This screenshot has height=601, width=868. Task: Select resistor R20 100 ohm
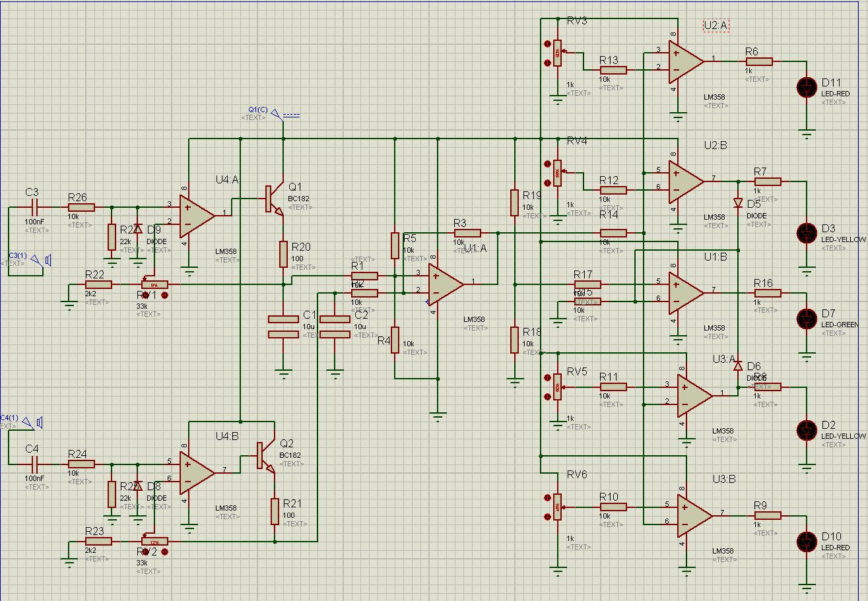click(283, 254)
